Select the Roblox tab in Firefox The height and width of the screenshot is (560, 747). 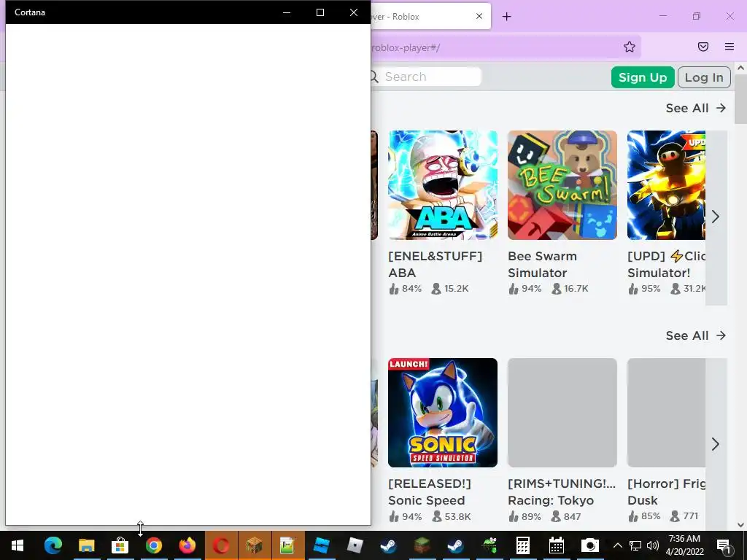(419, 17)
